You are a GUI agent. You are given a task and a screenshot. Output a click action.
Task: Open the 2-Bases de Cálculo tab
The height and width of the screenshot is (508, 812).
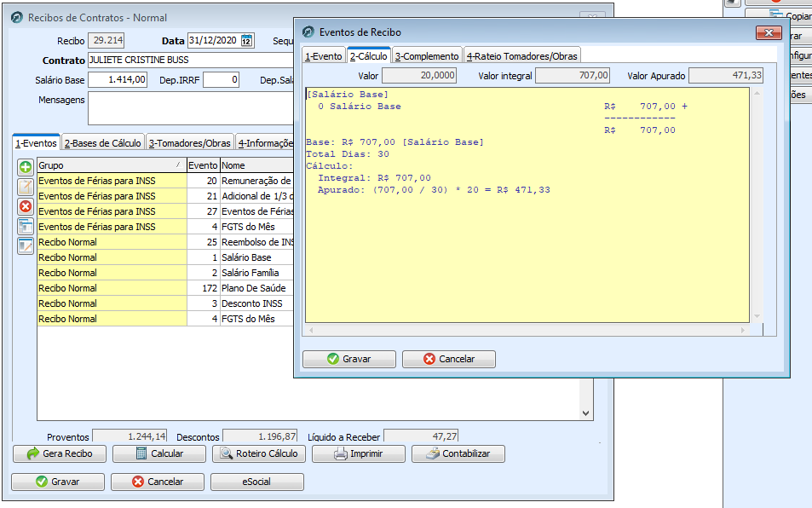pos(102,143)
